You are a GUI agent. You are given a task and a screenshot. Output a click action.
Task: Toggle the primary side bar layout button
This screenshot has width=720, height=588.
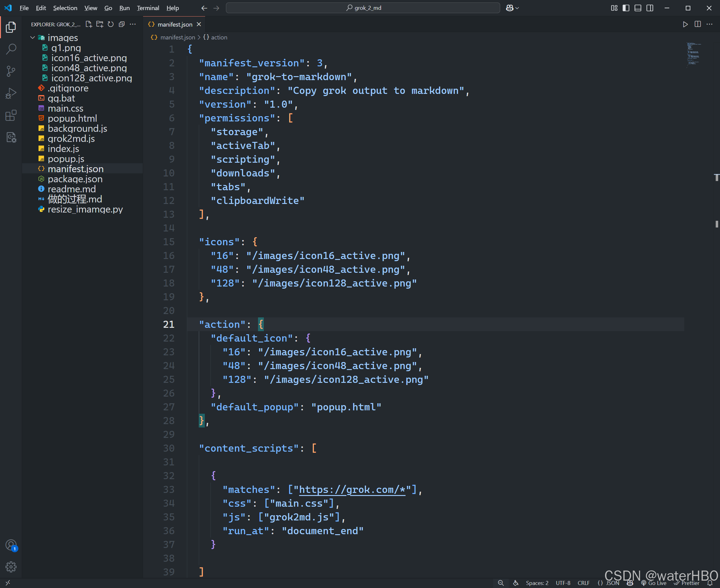tap(626, 8)
